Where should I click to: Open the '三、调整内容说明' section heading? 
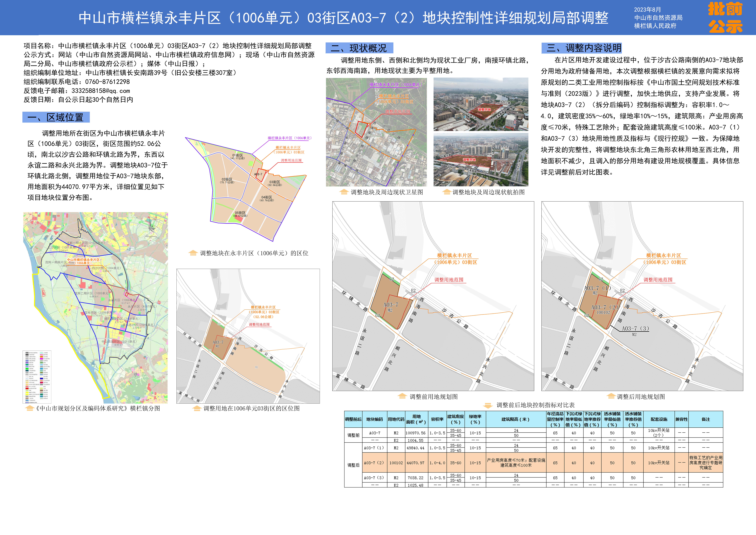tap(582, 48)
